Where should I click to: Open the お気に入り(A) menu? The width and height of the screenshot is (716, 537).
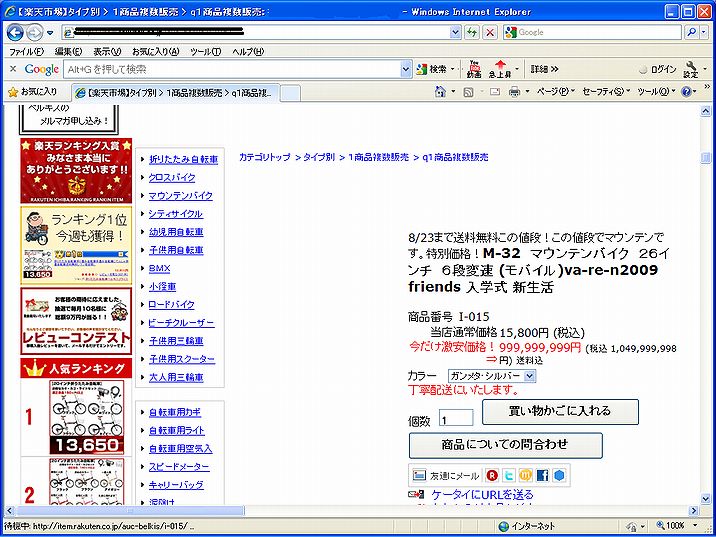pyautogui.click(x=156, y=52)
